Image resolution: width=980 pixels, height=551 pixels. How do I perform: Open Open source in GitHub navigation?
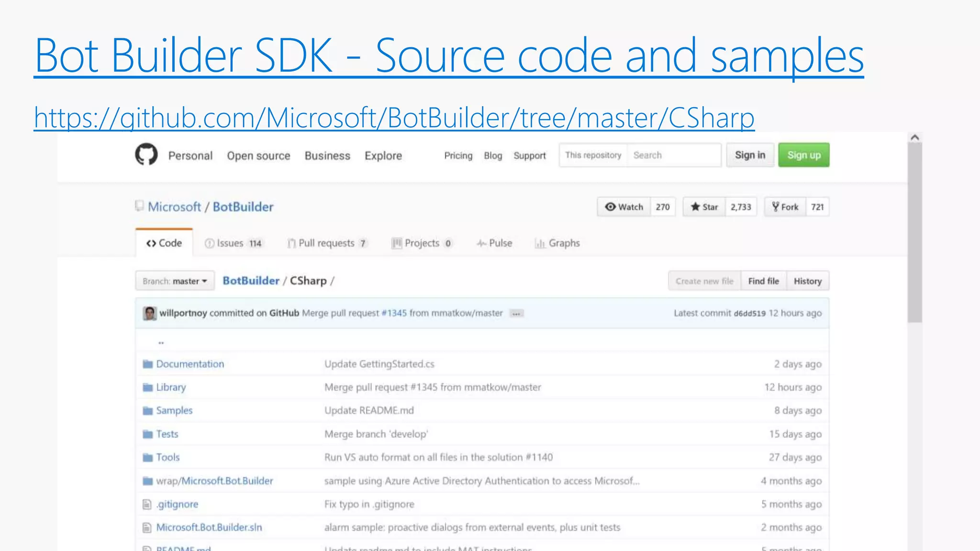pos(258,155)
